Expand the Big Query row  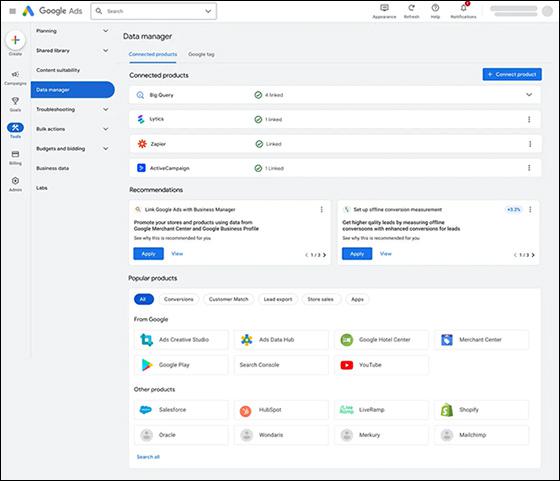click(529, 95)
